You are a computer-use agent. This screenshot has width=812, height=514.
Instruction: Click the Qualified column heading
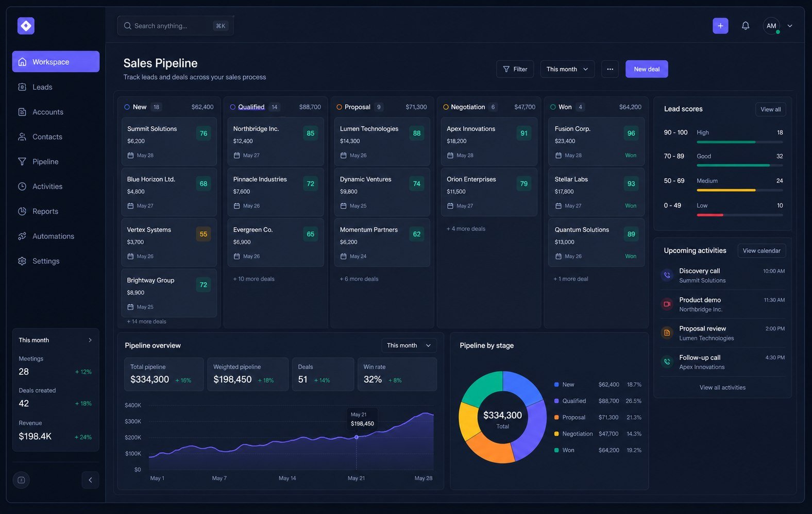(x=251, y=107)
